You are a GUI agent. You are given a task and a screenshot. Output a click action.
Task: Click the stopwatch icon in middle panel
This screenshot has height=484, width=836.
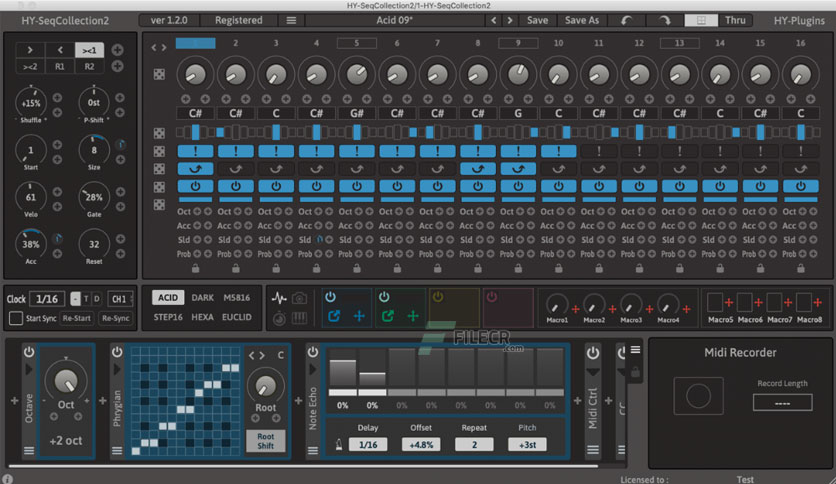tap(279, 319)
